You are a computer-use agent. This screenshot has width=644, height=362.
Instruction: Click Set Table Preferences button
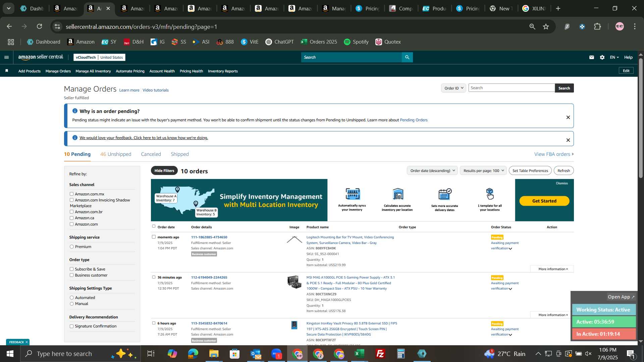(x=530, y=171)
